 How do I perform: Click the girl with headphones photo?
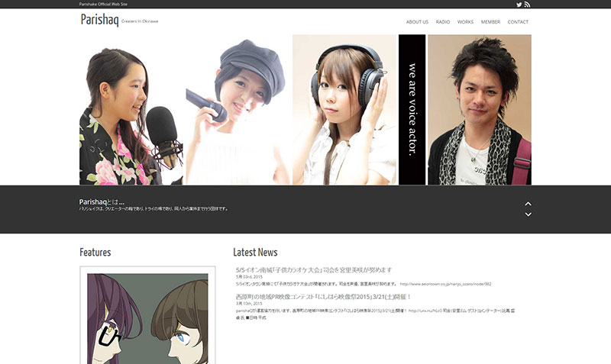pyautogui.click(x=344, y=110)
